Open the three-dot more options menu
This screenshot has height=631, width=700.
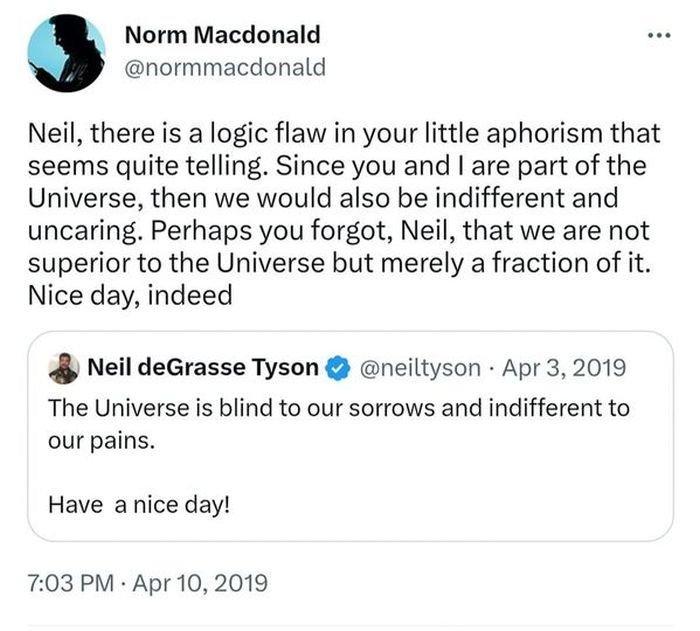[657, 37]
